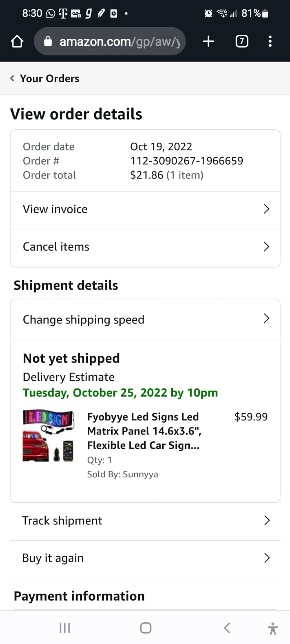The height and width of the screenshot is (644, 290).
Task: Tap the amazon.com address bar
Action: click(110, 41)
